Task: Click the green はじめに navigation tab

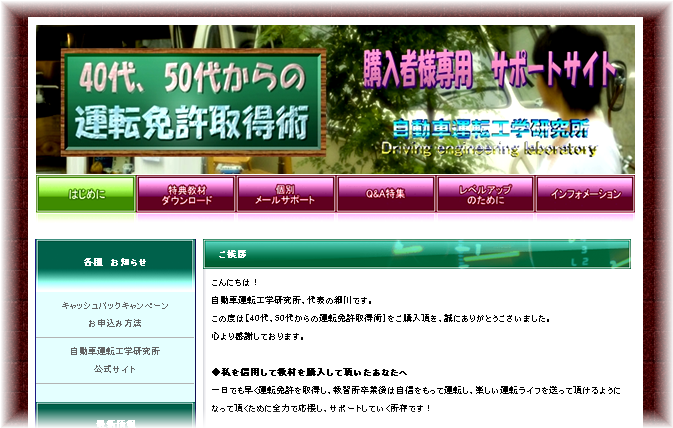Action: (86, 194)
